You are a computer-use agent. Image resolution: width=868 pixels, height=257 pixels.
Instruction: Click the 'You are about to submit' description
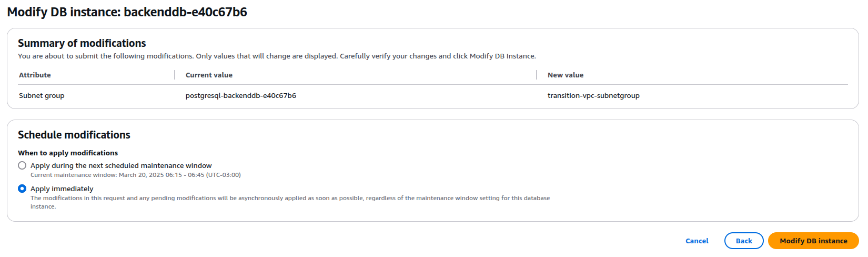(x=277, y=56)
